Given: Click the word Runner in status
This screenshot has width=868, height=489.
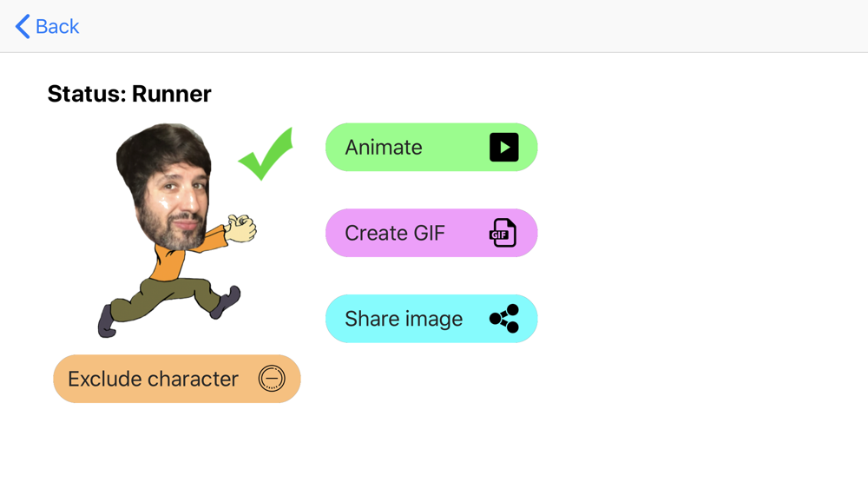Looking at the screenshot, I should point(172,94).
